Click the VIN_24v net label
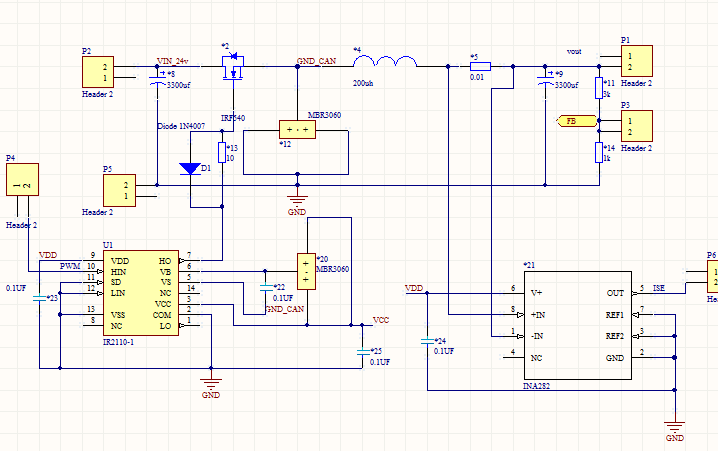The width and height of the screenshot is (718, 451). point(173,61)
